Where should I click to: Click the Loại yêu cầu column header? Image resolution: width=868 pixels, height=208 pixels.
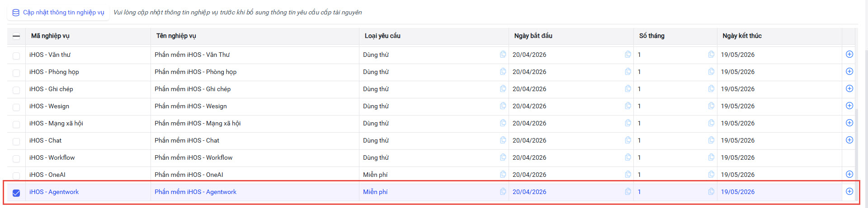click(x=434, y=36)
